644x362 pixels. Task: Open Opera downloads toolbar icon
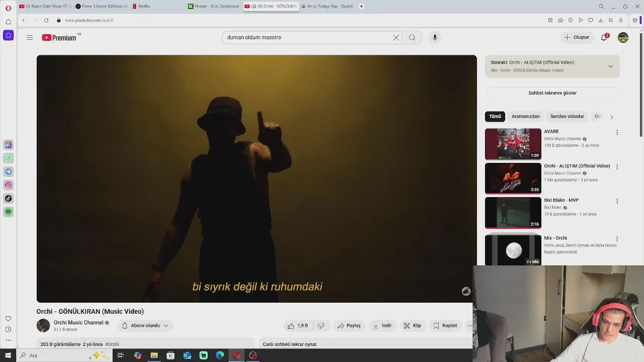coord(601,20)
